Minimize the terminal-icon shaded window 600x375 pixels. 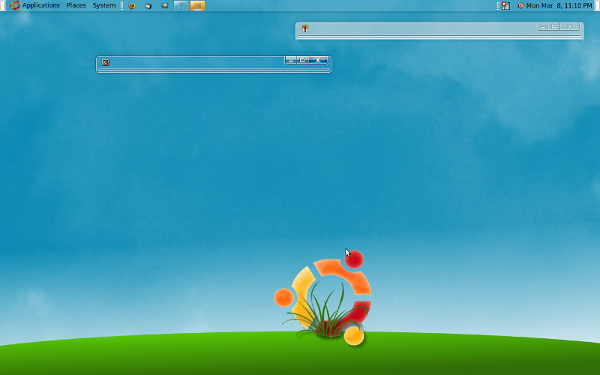coord(290,60)
